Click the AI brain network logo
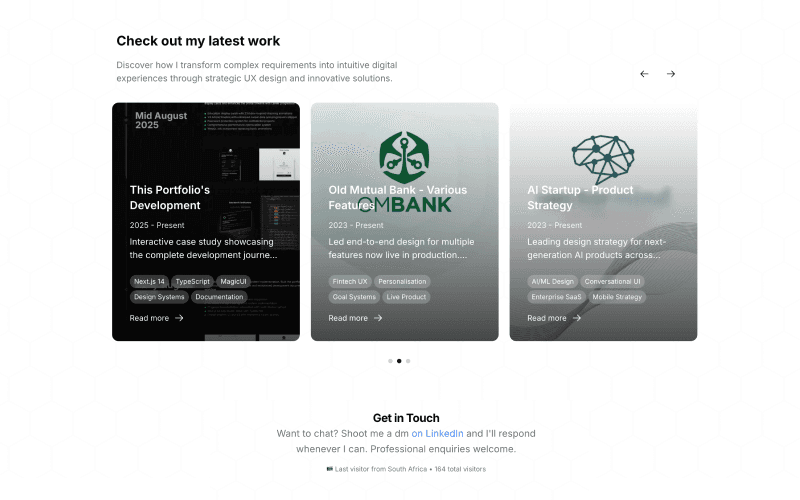The height and width of the screenshot is (500, 800). click(x=603, y=159)
